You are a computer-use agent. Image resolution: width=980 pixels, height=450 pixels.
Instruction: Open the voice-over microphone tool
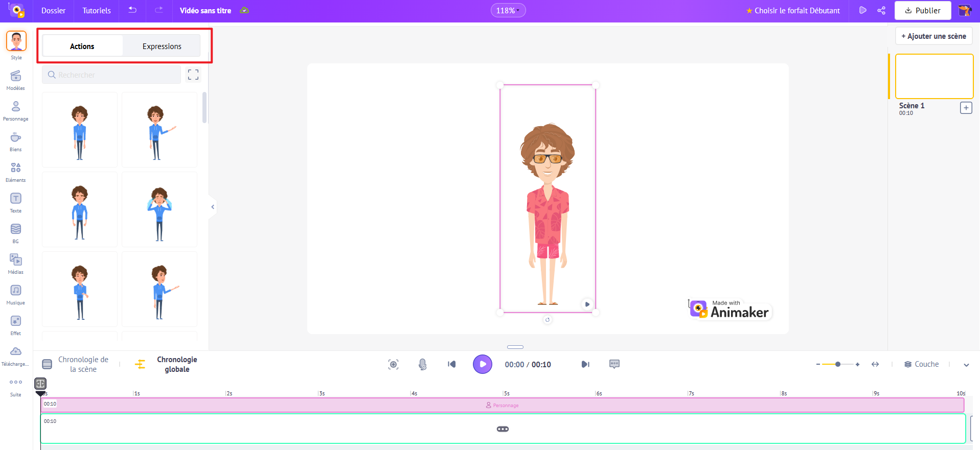422,364
